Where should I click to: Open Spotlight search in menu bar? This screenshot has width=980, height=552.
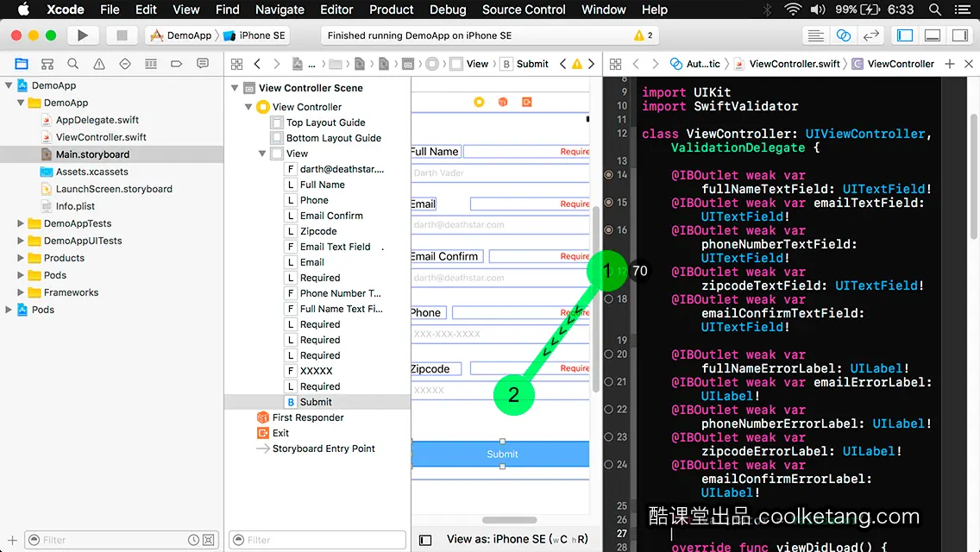pyautogui.click(x=935, y=9)
